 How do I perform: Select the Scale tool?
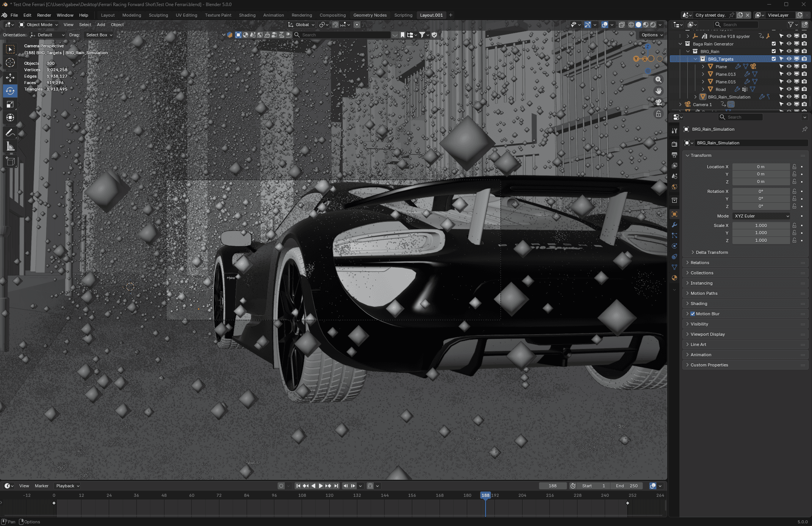point(10,104)
